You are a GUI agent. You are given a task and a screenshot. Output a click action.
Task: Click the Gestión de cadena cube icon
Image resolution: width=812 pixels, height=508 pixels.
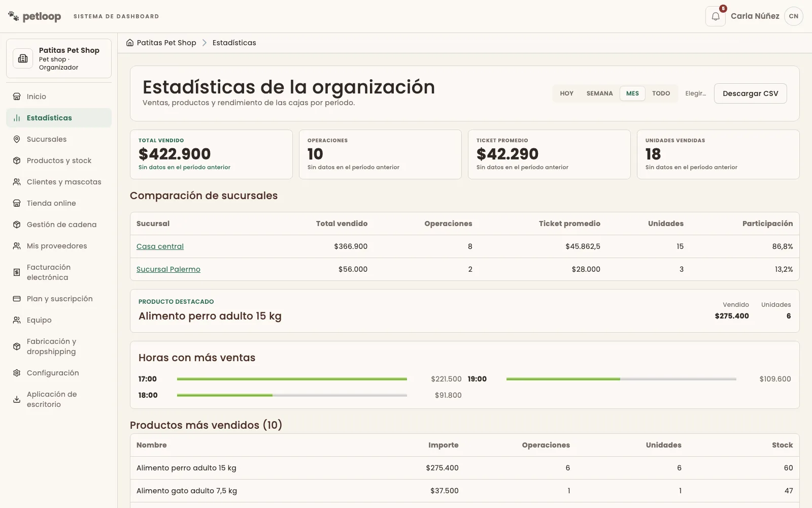(17, 225)
